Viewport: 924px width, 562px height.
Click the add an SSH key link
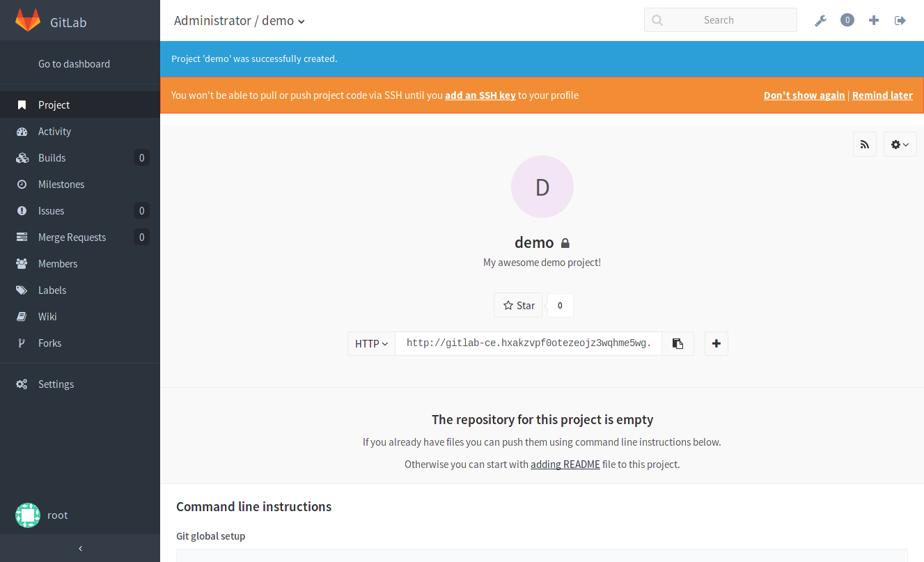(x=480, y=95)
